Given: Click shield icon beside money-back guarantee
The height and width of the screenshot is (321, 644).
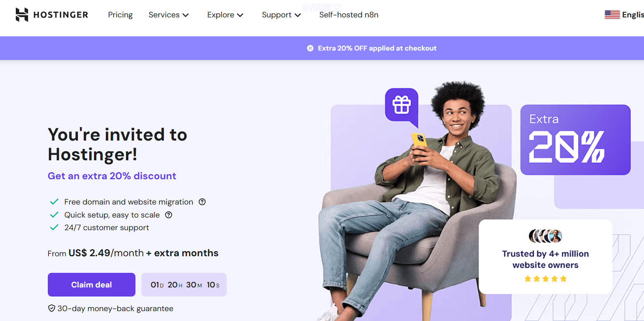Looking at the screenshot, I should [x=52, y=308].
